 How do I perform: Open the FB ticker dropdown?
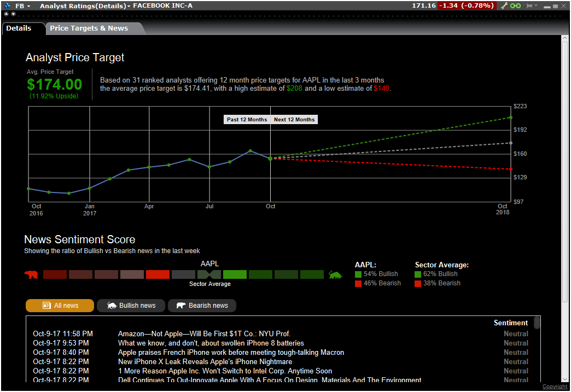tap(28, 6)
